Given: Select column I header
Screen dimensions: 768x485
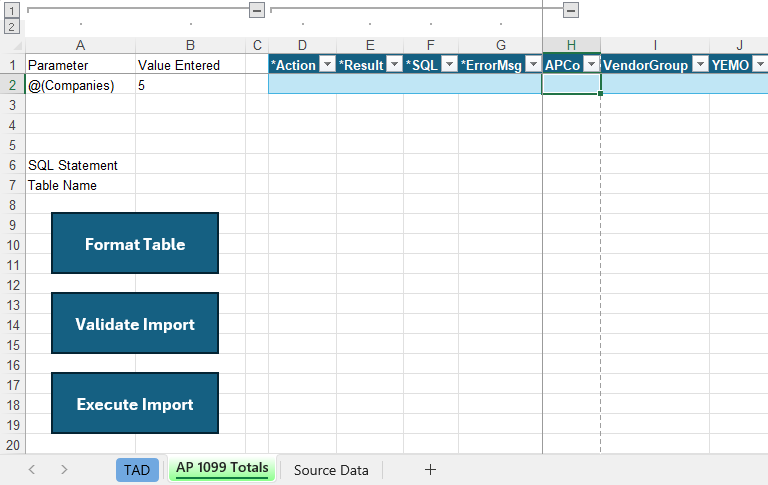Looking at the screenshot, I should 655,46.
